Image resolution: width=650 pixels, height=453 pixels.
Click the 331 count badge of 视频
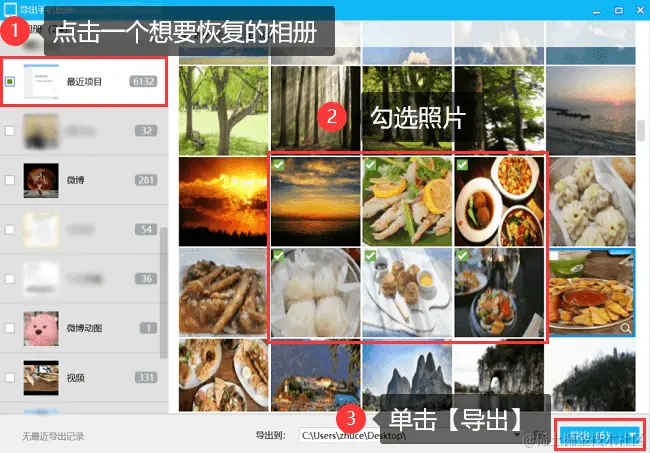[146, 378]
